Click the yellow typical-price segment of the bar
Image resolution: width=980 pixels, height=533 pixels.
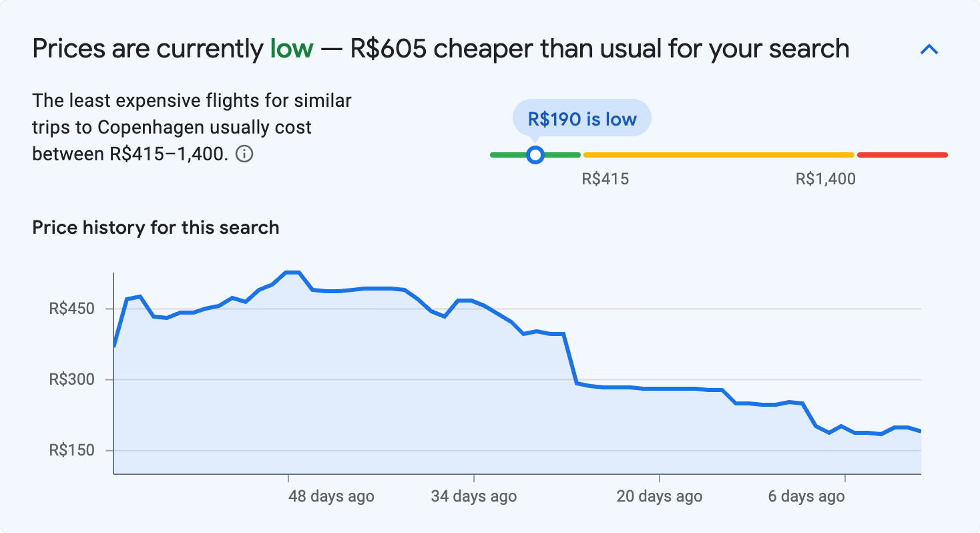point(718,154)
